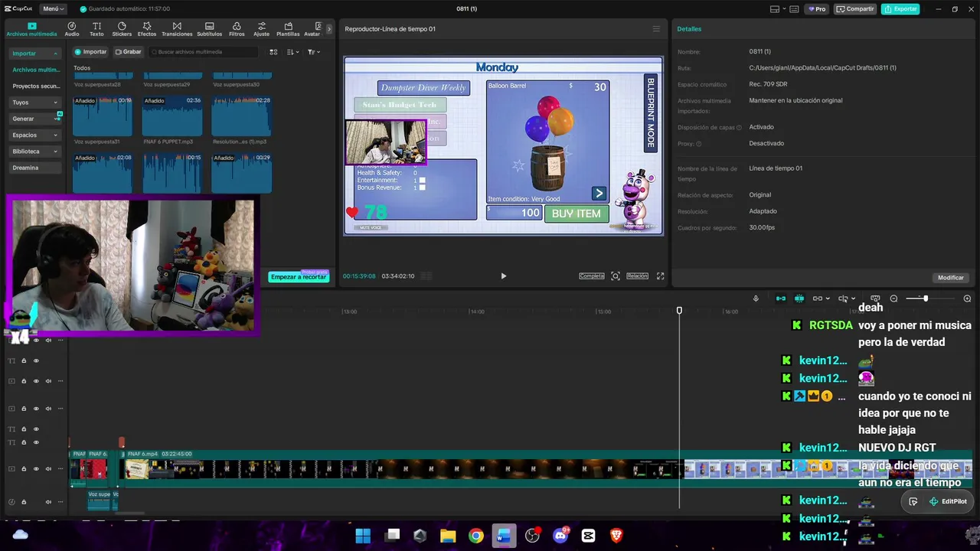
Task: Zoom in the timeline
Action: click(x=967, y=298)
